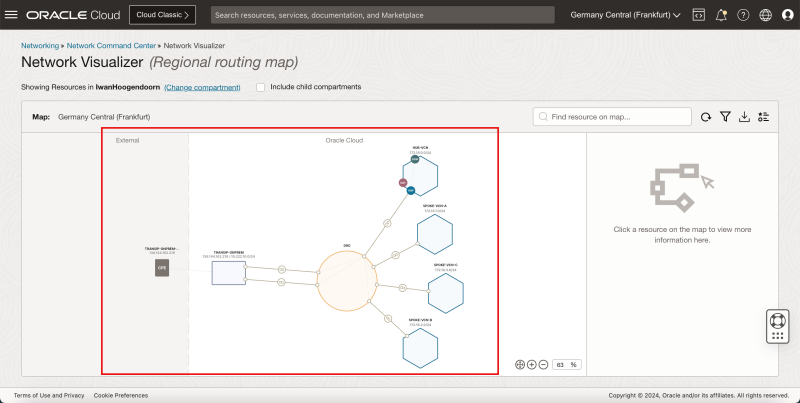Open the user profile avatar
This screenshot has height=403, width=800.
786,15
